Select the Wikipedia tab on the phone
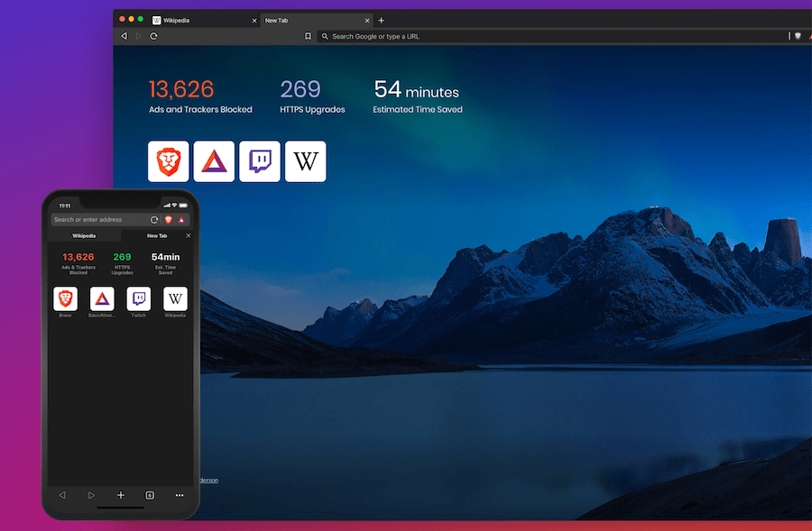 (x=84, y=235)
